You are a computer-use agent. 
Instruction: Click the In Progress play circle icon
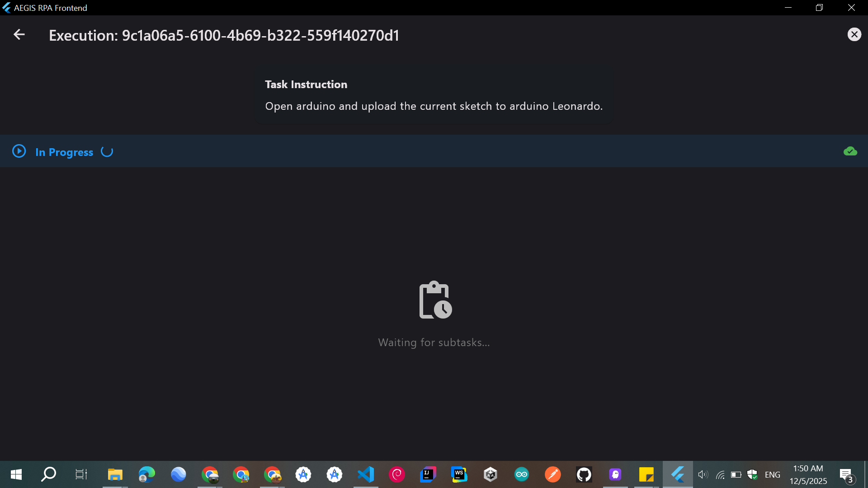[x=19, y=151]
